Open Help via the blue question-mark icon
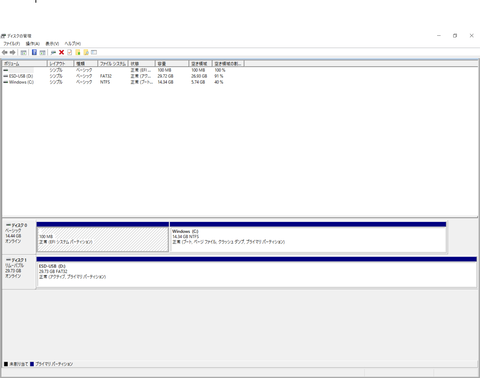Screen dimensions: 480x378 pos(34,52)
